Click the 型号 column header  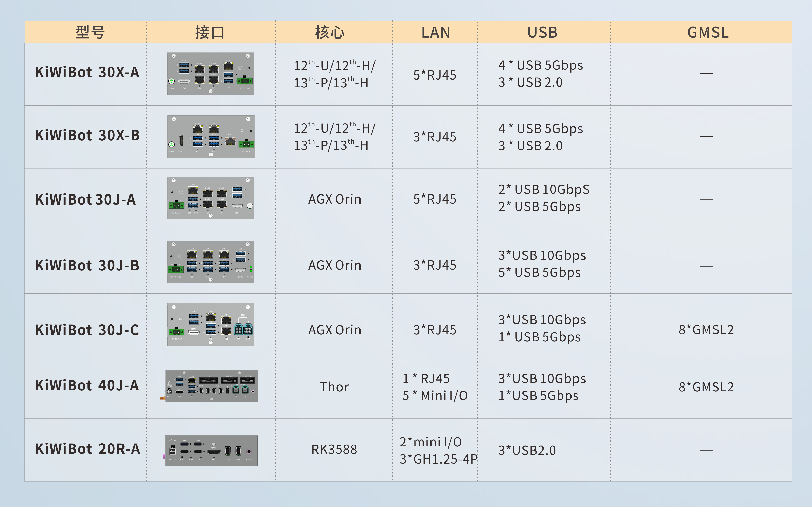click(x=90, y=33)
